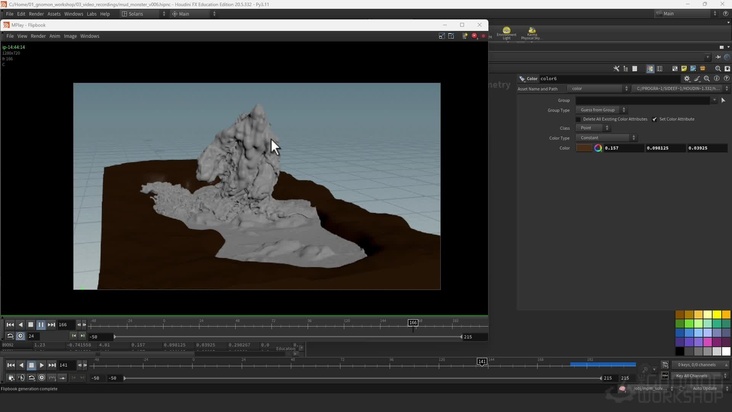Click MPlay red render stop icon
This screenshot has height=412, width=732.
(x=474, y=36)
